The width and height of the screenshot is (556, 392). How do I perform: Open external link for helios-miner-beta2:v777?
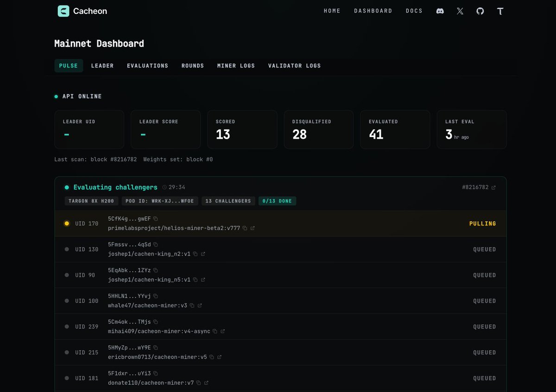[x=253, y=228]
